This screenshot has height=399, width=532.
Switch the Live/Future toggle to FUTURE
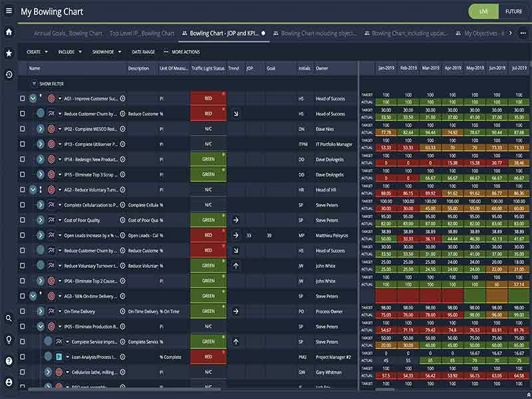[513, 11]
